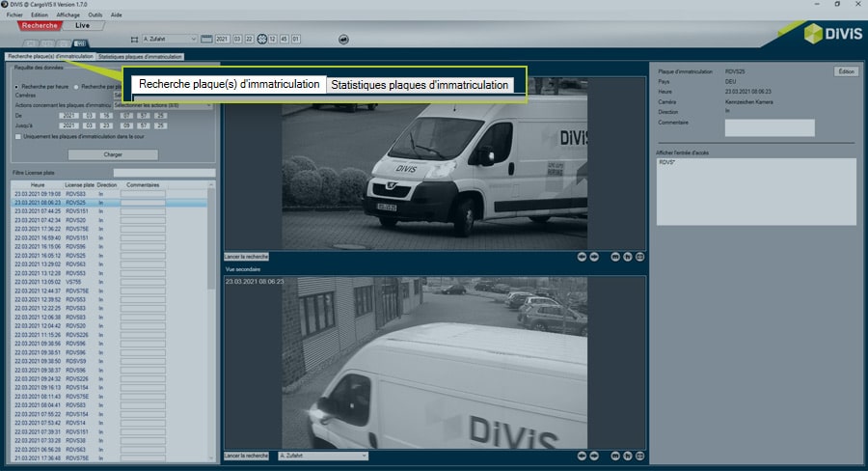
Task: Open the Affichage menu
Action: (x=68, y=15)
